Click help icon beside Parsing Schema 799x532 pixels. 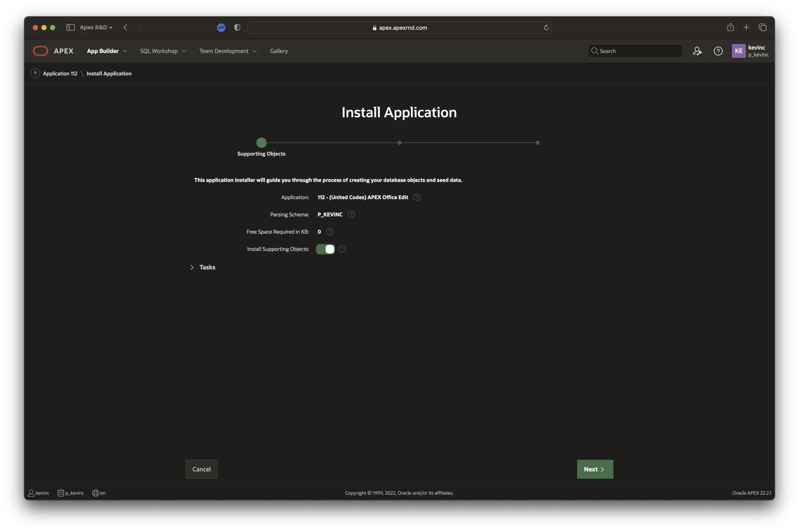click(x=351, y=214)
